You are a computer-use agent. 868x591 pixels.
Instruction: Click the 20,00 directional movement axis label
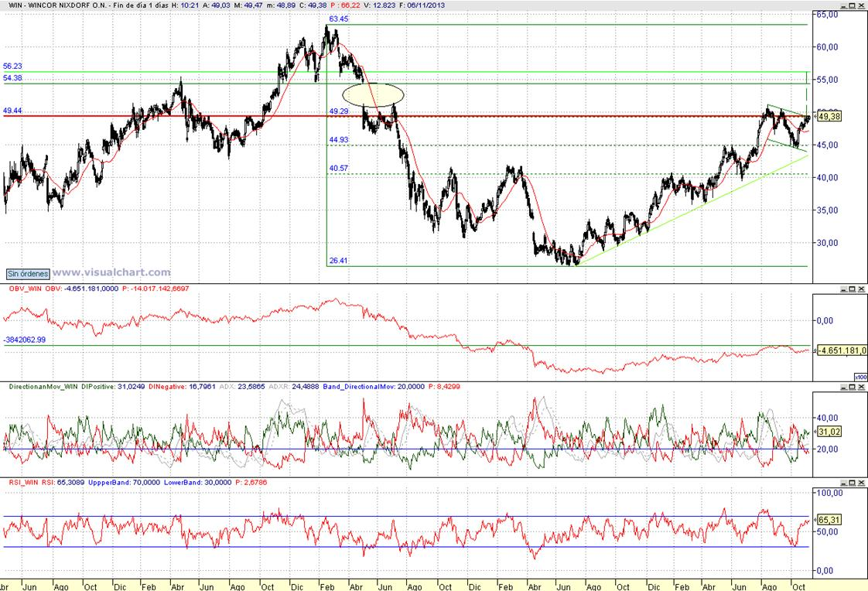coord(828,449)
